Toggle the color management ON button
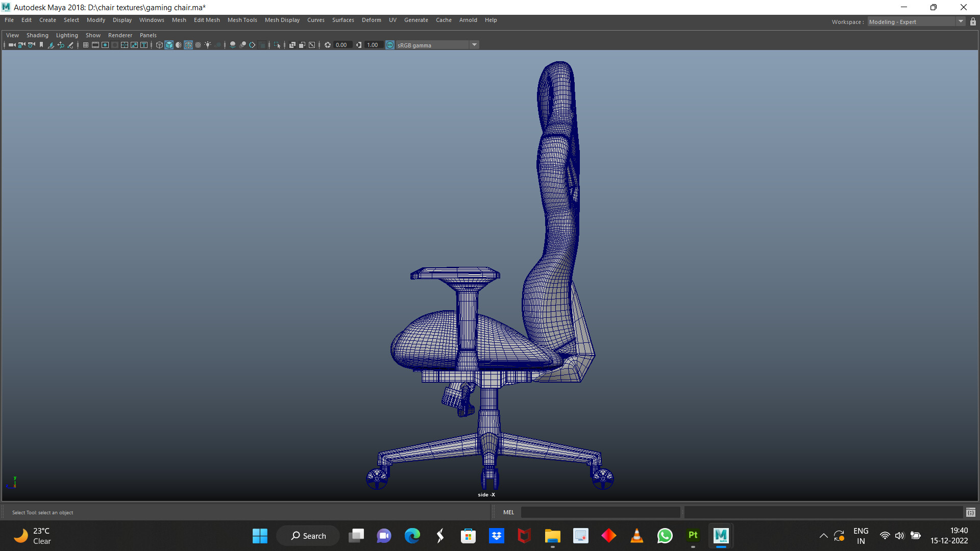 click(x=389, y=45)
